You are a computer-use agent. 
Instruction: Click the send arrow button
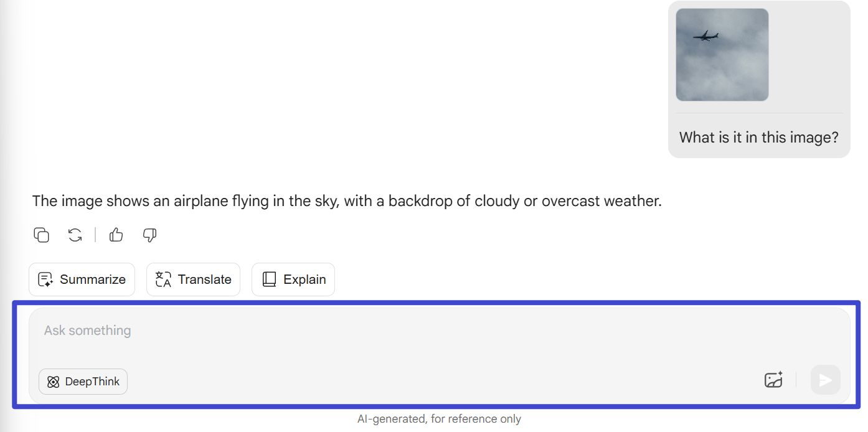click(826, 380)
